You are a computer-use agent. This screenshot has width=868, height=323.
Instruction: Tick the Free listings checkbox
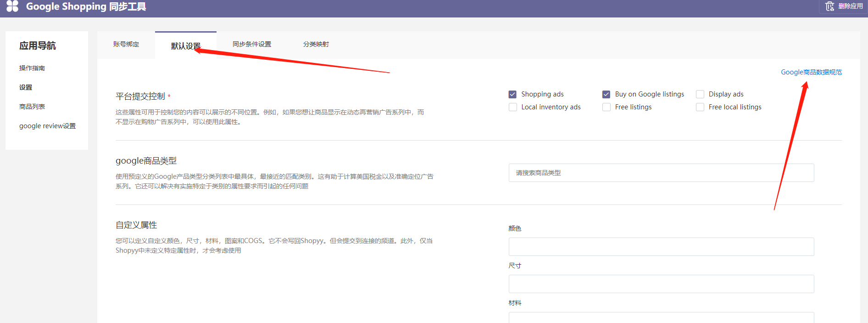[606, 107]
